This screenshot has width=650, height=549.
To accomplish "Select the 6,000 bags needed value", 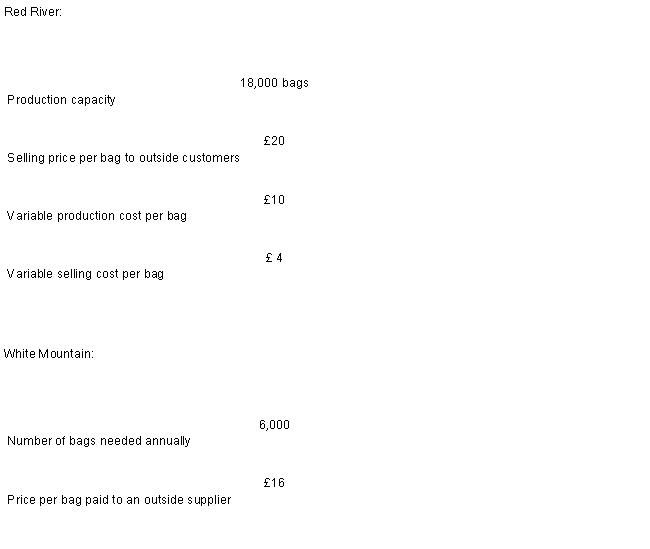I will pos(274,425).
